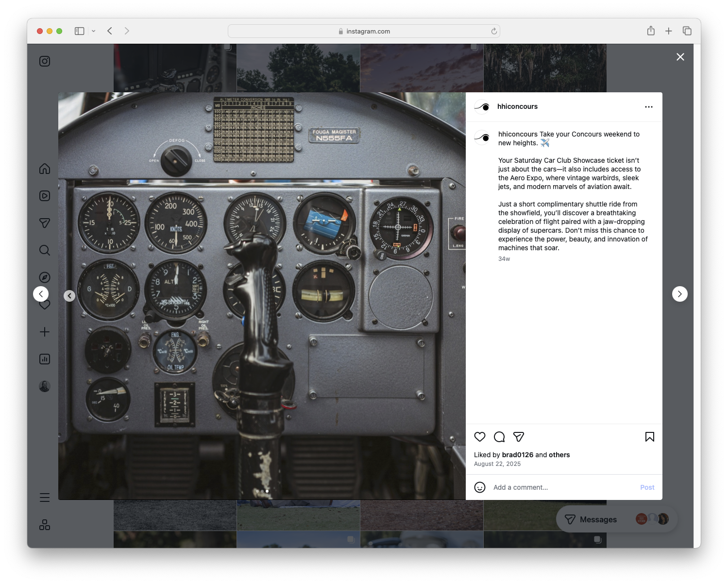Like the post using the heart icon

click(x=480, y=437)
